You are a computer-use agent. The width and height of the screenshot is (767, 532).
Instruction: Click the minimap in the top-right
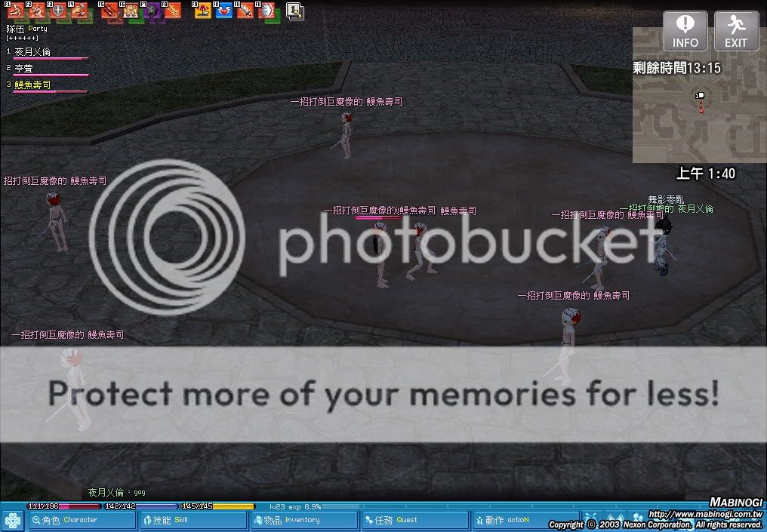click(x=698, y=117)
